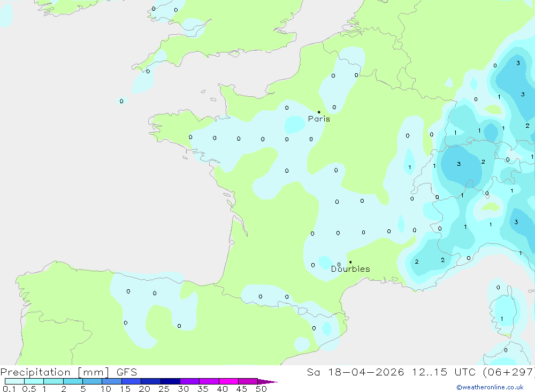Select the black dot marking Dourbies
The image size is (535, 392).
point(350,262)
